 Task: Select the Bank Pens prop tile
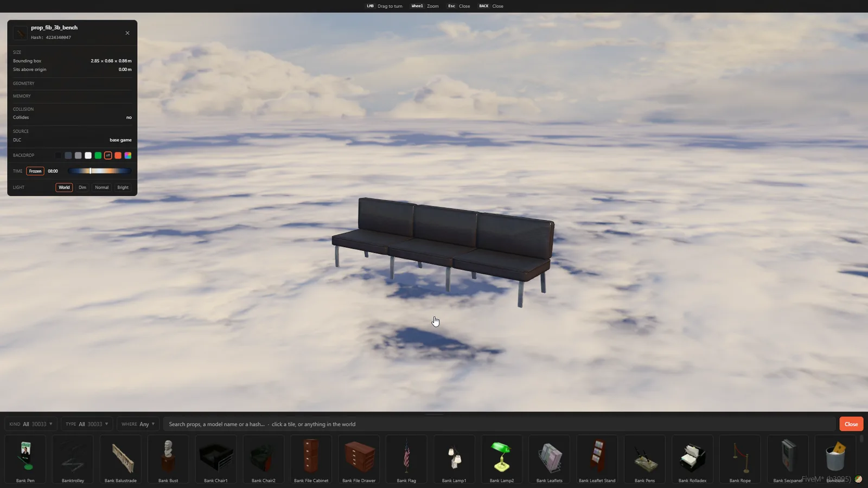click(645, 459)
